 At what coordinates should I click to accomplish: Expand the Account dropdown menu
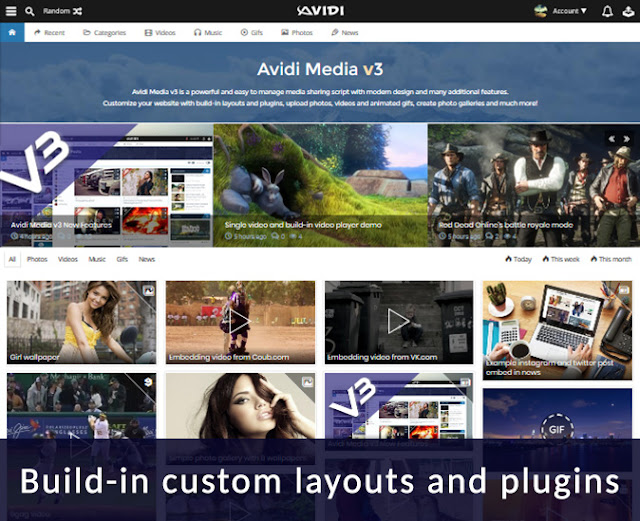pos(570,11)
